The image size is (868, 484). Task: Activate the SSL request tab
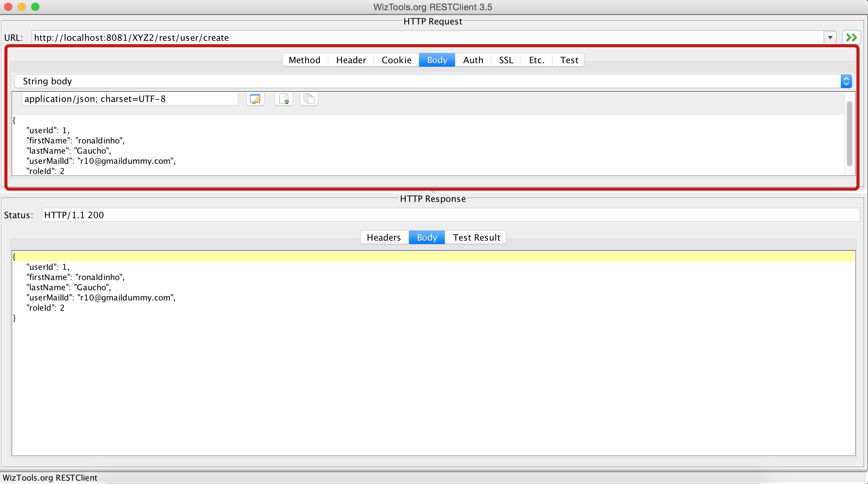[x=506, y=60]
